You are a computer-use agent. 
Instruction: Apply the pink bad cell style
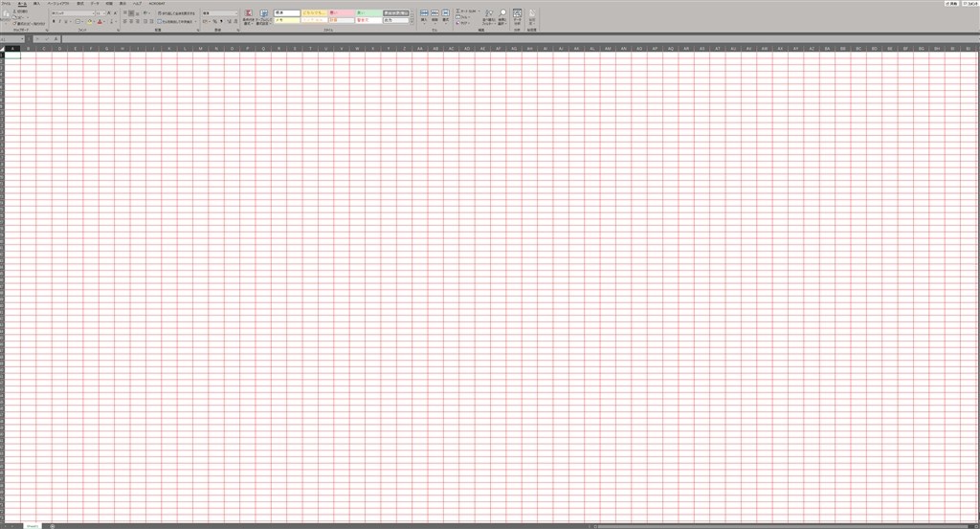tap(342, 13)
